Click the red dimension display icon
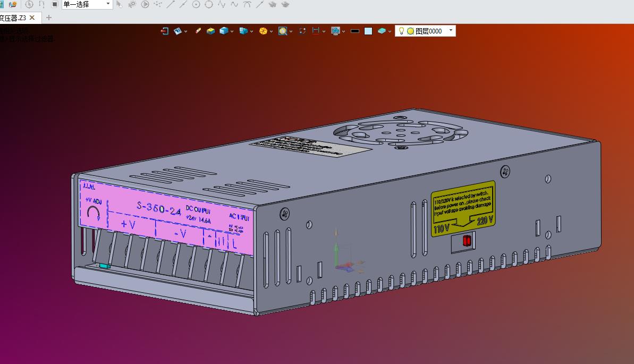The image size is (634, 364). (x=316, y=31)
